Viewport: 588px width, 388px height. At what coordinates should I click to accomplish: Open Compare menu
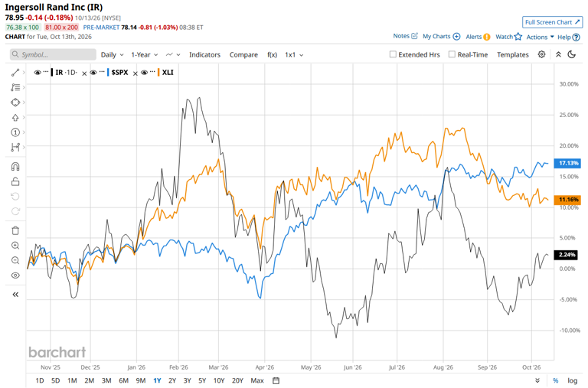(243, 55)
